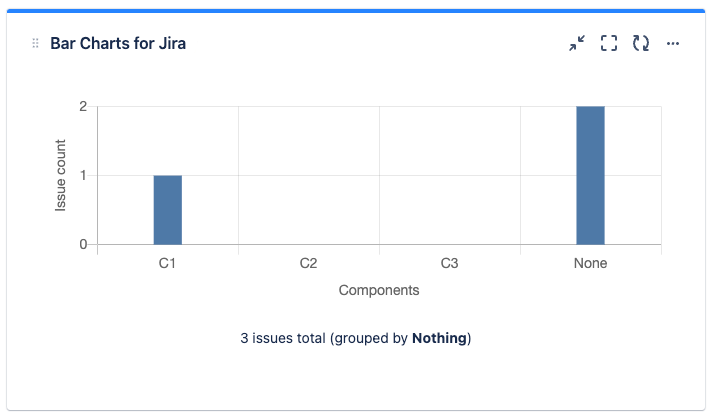Refresh the Bar Charts gadget

(x=641, y=44)
